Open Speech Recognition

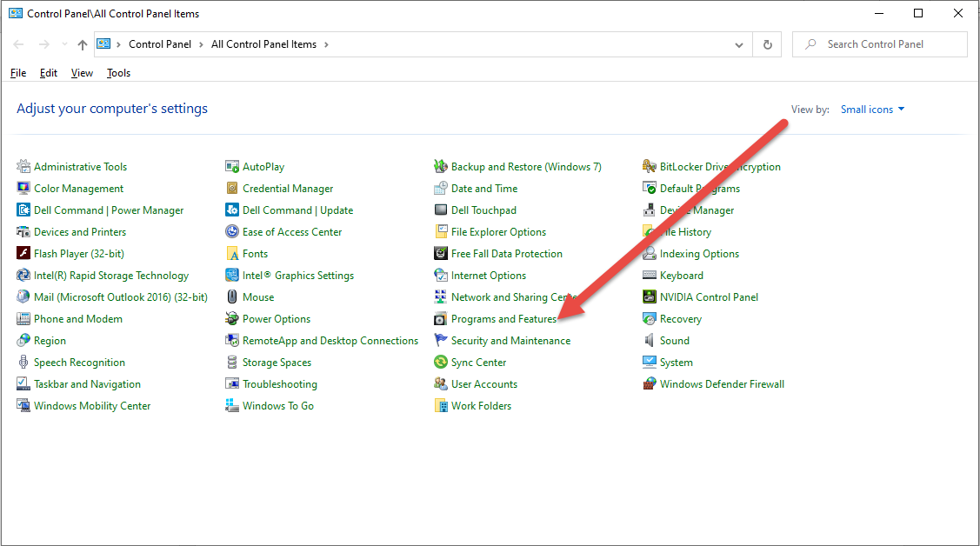pos(77,362)
